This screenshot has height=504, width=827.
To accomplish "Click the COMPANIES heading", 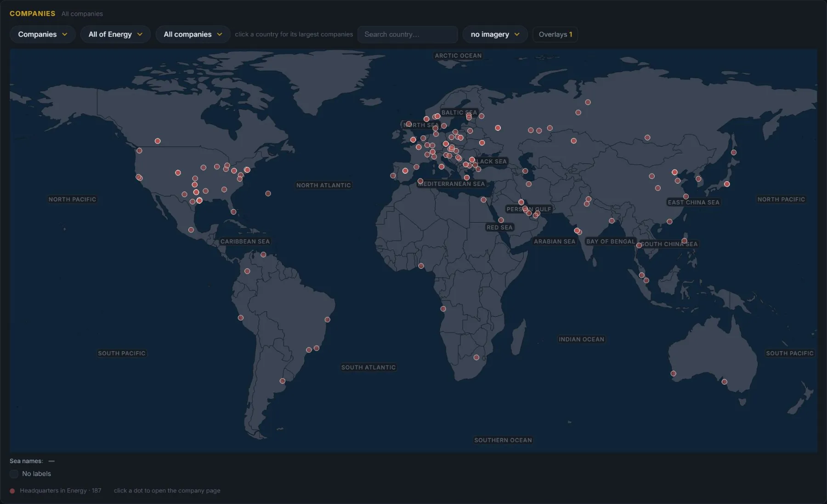I will [32, 13].
